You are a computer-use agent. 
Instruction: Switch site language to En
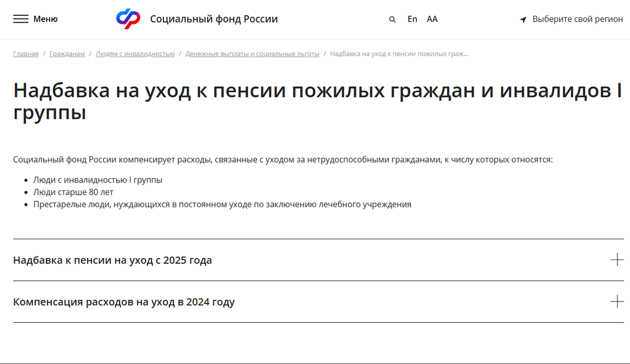coord(412,19)
